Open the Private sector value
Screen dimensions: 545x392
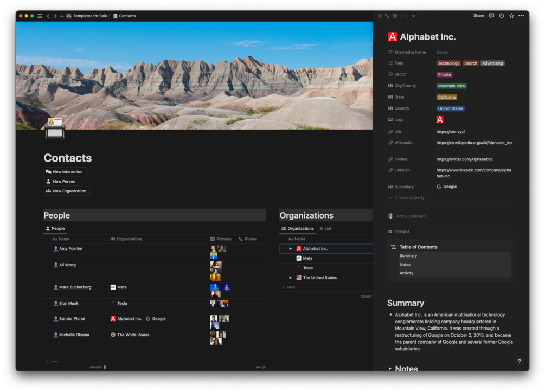444,74
